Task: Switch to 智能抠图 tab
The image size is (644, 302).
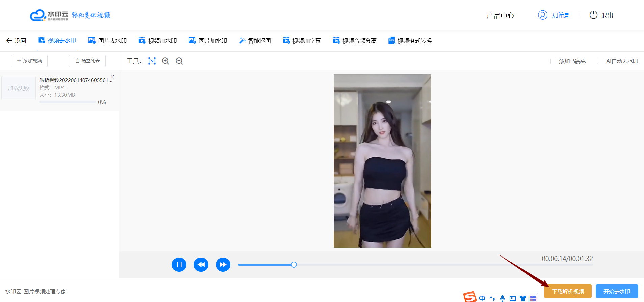Action: coord(255,41)
